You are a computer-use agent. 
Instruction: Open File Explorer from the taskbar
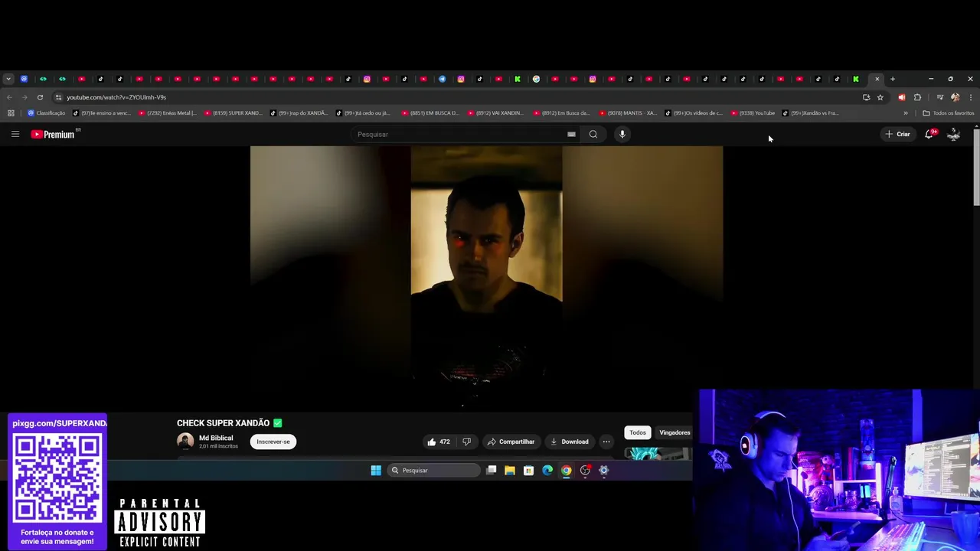coord(510,471)
